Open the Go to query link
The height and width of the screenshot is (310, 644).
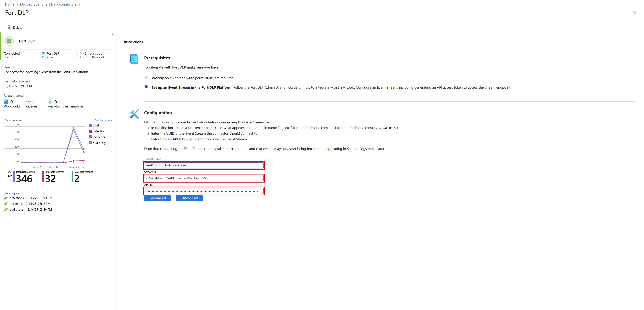coord(103,120)
